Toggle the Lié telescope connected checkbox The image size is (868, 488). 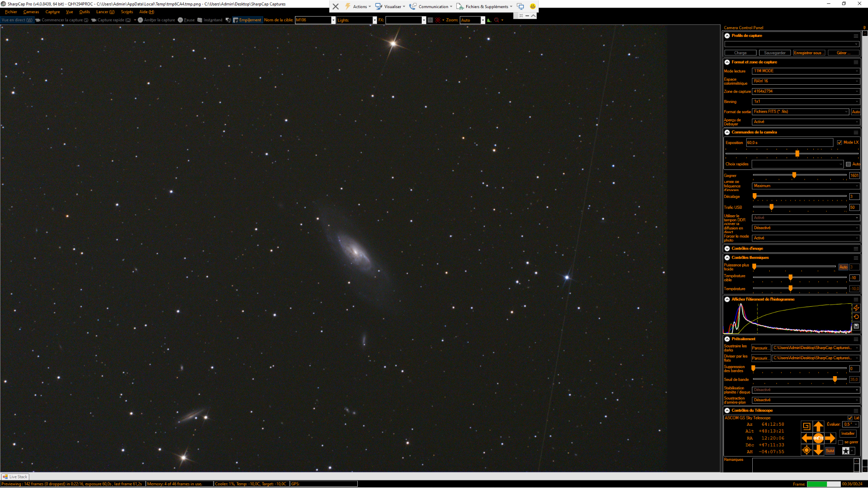(x=850, y=418)
